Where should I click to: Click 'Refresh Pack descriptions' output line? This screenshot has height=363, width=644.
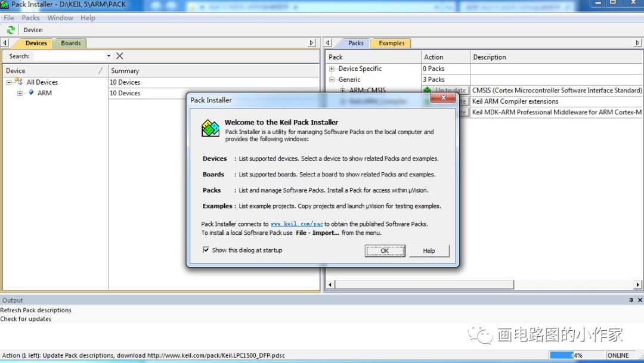click(36, 310)
